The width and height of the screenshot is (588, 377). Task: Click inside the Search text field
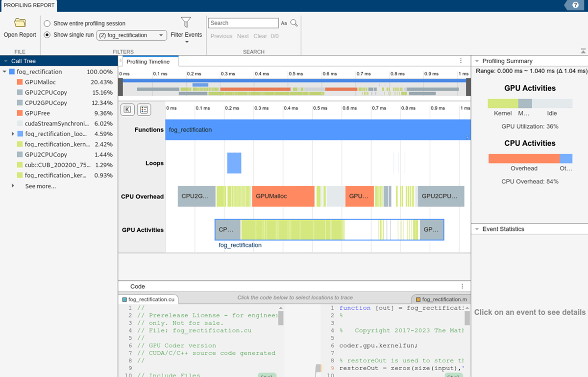coord(243,23)
